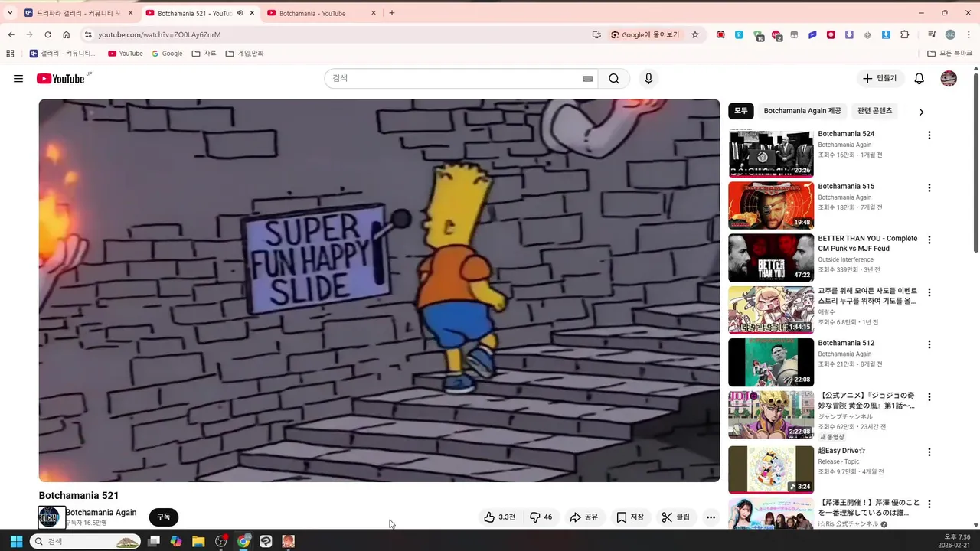
Task: Launch Copilot from the taskbar
Action: click(176, 541)
